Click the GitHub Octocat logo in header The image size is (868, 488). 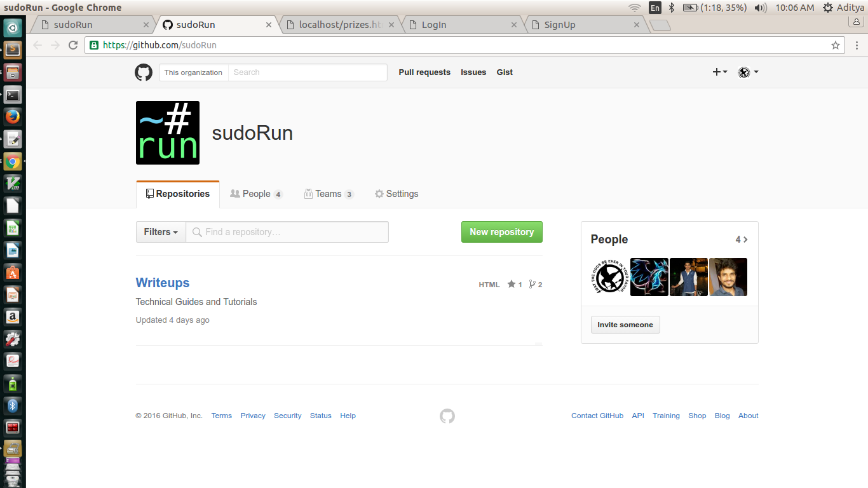(144, 72)
